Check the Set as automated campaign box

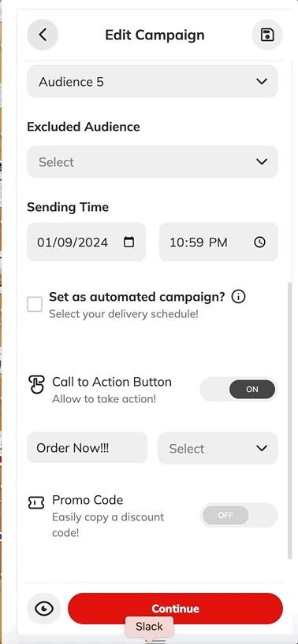35,305
